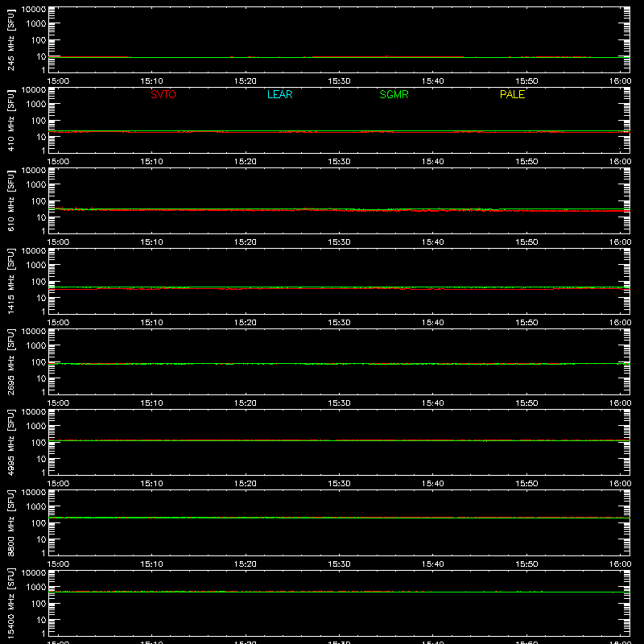Select the 410 MHz [SFU] axis title
Screen dimensions: 644x644
point(10,120)
